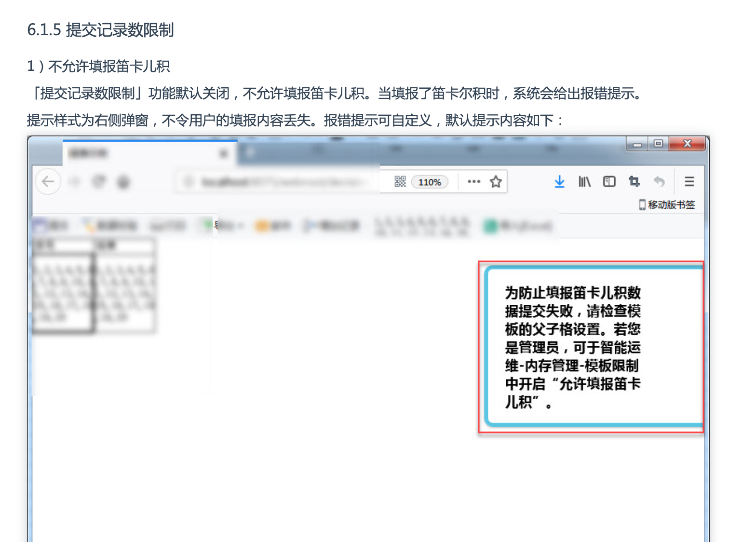Click the text 1）不允许填报笛卡儿积
The width and height of the screenshot is (756, 542).
click(98, 66)
